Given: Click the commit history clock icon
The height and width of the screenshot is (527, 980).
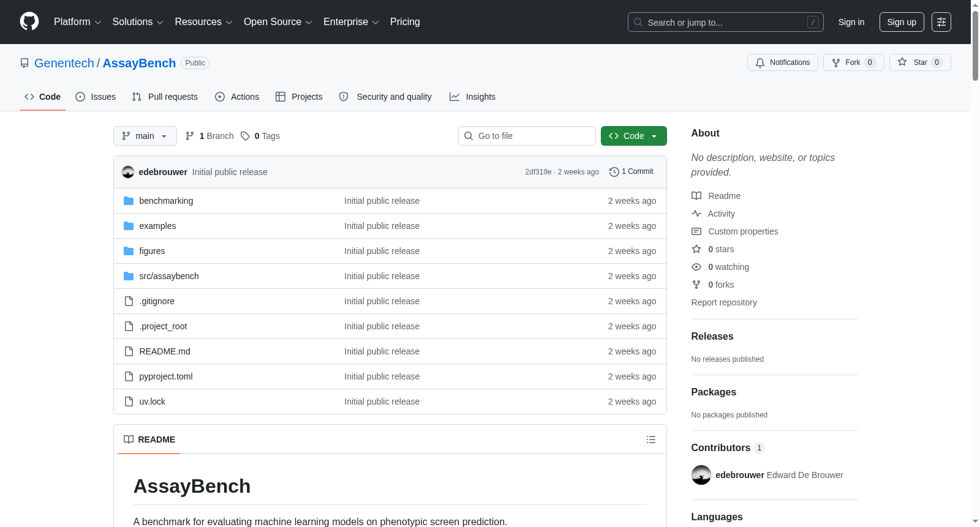Looking at the screenshot, I should [x=614, y=172].
